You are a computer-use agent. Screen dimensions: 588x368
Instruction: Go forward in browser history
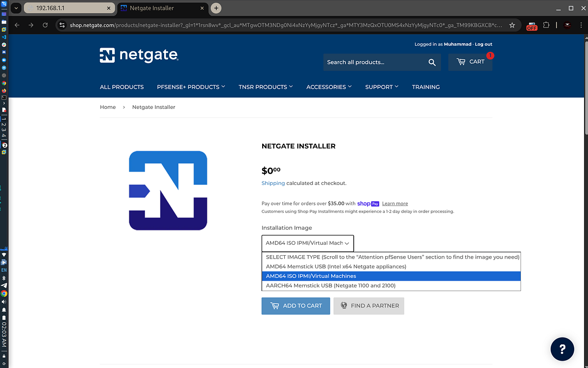point(31,25)
